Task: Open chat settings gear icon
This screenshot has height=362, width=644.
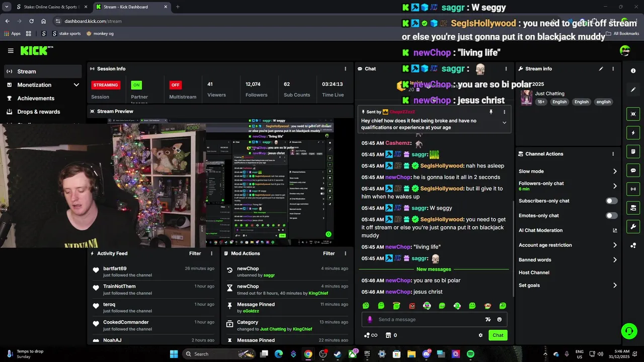Action: pyautogui.click(x=480, y=335)
